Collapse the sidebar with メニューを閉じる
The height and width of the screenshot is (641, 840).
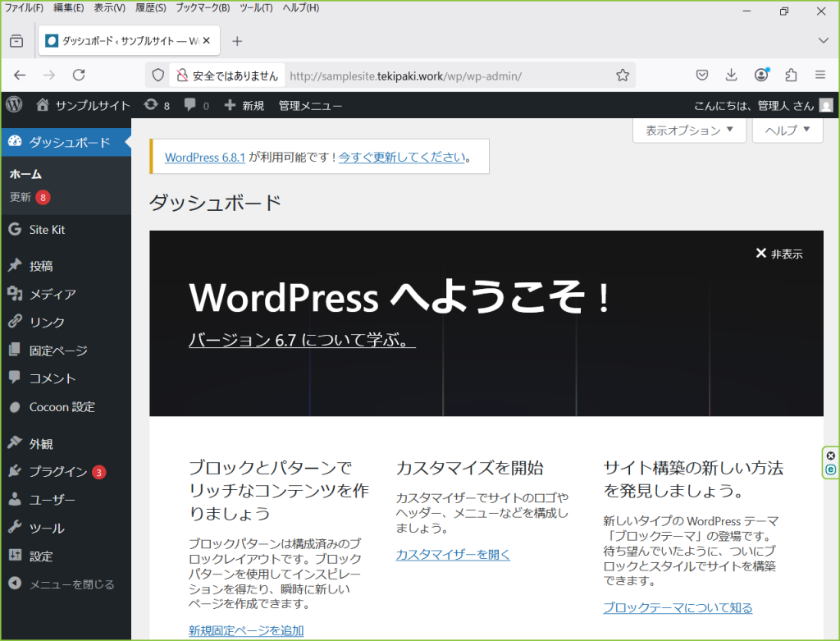71,584
